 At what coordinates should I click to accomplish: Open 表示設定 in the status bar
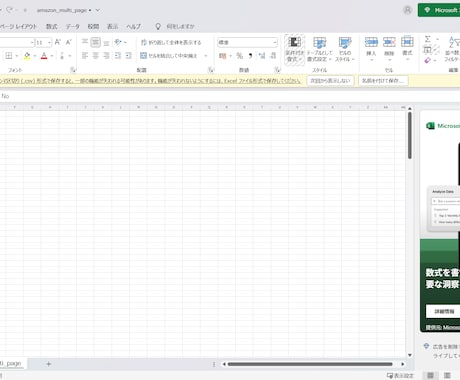[x=400, y=376]
